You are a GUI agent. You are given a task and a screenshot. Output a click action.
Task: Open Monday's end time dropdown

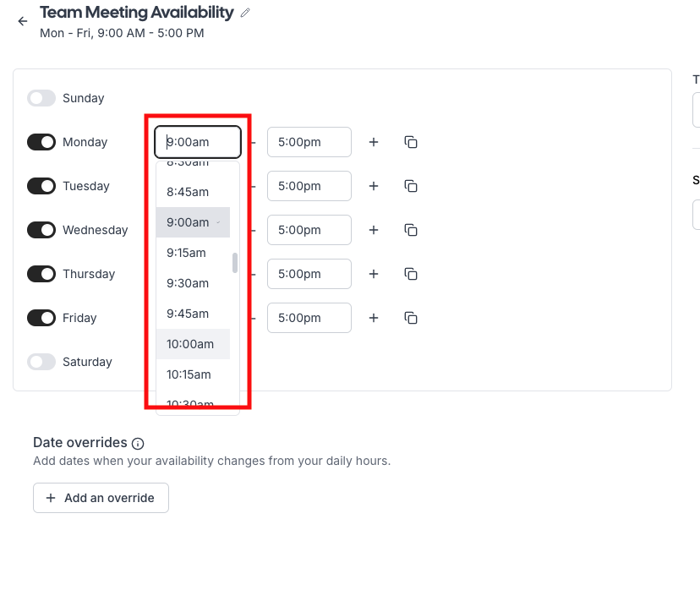coord(309,142)
